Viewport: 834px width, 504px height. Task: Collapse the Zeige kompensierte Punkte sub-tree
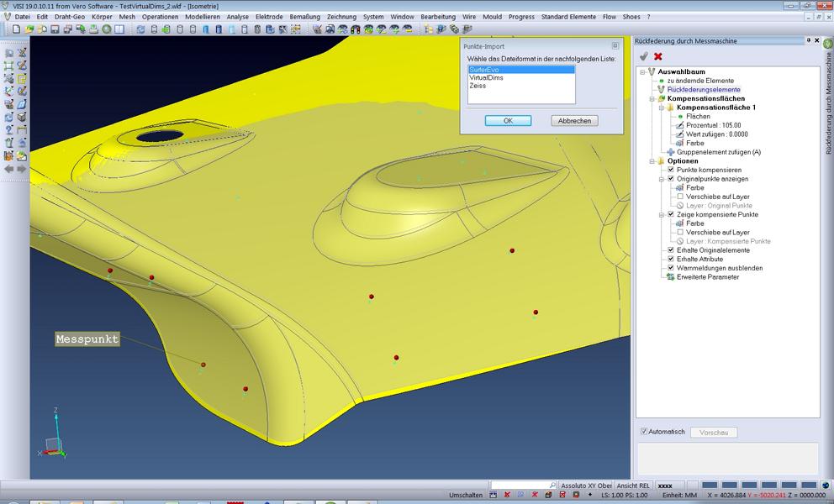(x=661, y=214)
